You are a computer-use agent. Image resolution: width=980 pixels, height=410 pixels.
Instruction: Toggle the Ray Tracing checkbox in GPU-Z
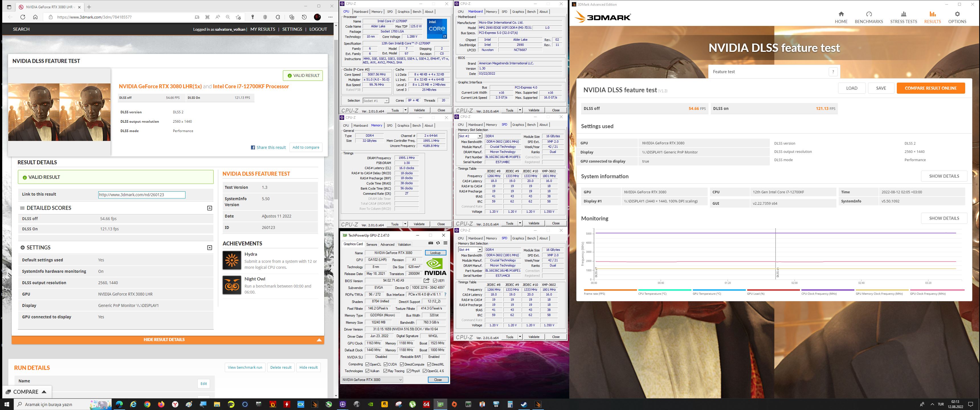[x=385, y=371]
